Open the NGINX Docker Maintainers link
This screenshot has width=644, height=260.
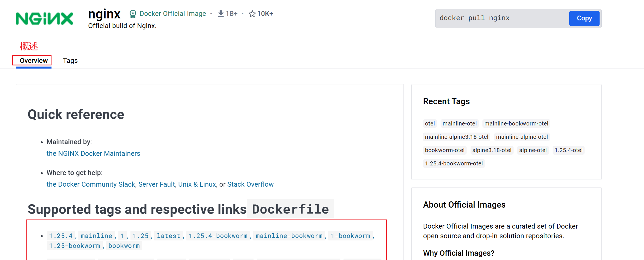[x=93, y=154]
